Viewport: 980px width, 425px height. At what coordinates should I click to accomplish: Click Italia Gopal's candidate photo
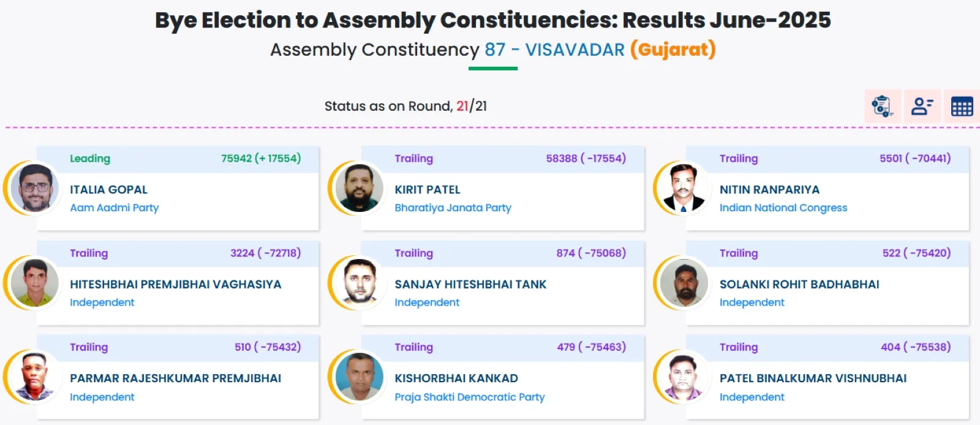coord(35,189)
